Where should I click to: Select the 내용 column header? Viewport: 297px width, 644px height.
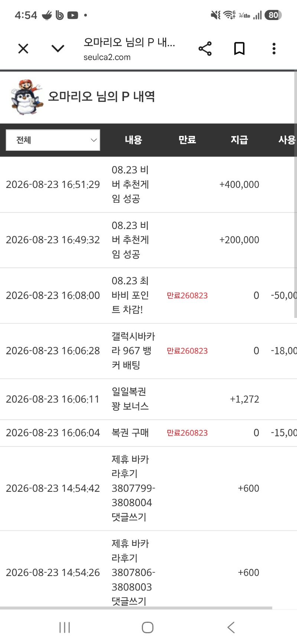coord(133,140)
